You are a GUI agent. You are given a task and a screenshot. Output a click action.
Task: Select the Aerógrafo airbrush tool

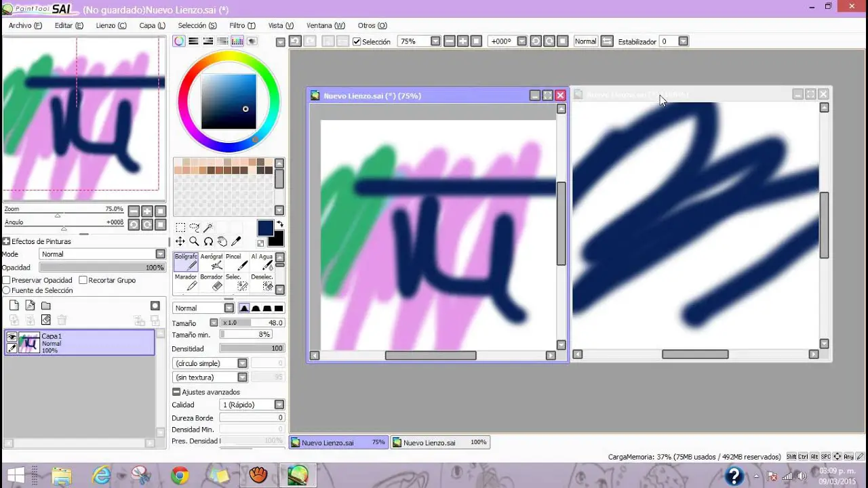(212, 262)
